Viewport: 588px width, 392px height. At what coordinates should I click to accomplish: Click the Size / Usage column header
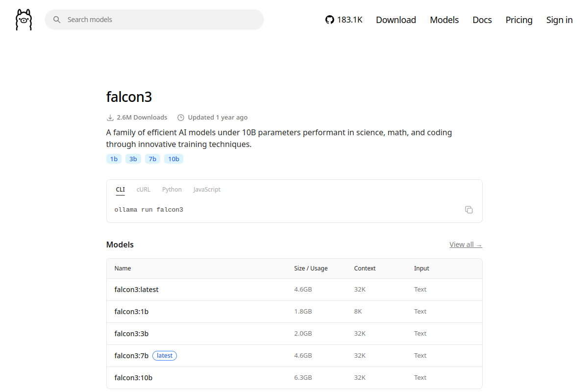pos(311,269)
